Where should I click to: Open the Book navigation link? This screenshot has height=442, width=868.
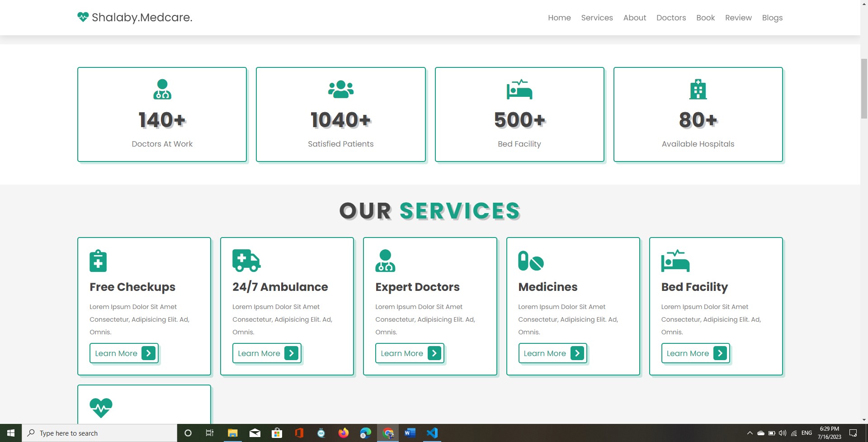coord(705,18)
